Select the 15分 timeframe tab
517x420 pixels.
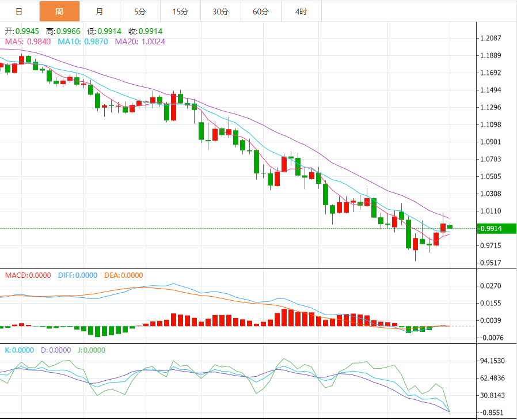pos(180,12)
